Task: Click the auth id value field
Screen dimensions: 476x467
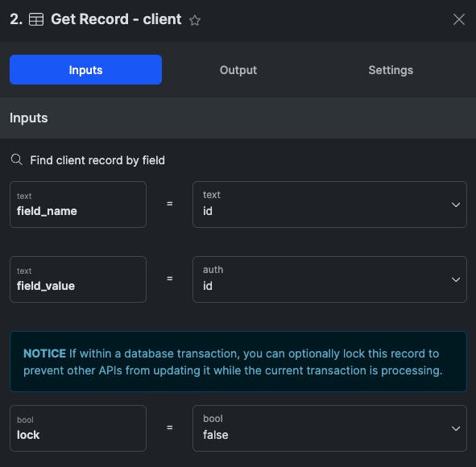Action: click(329, 279)
